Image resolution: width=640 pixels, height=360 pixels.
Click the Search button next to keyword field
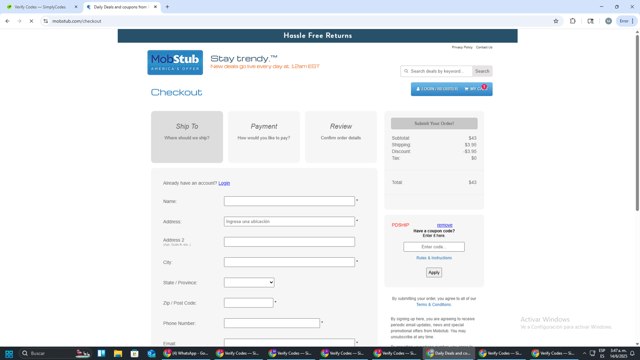pyautogui.click(x=482, y=71)
